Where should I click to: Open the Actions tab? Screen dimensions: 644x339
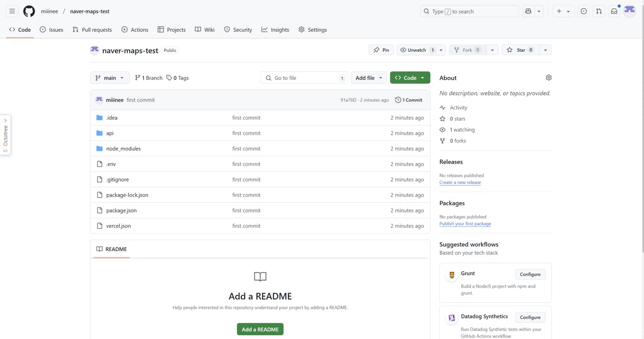coord(135,30)
